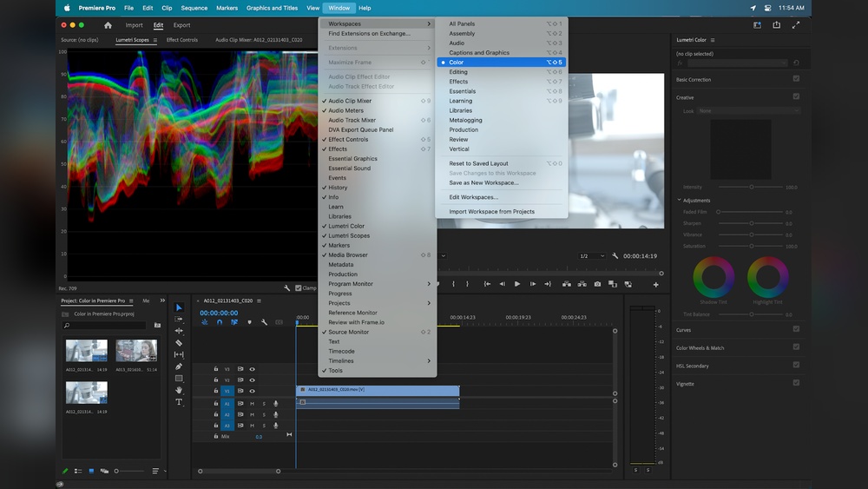The width and height of the screenshot is (868, 489).
Task: Toggle track lock for V1
Action: pyautogui.click(x=216, y=391)
